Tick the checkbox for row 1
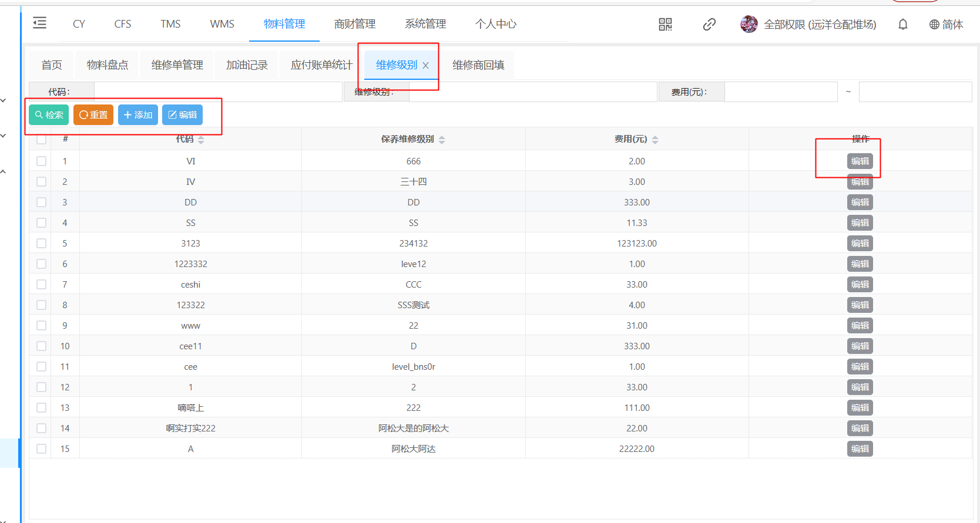 (x=41, y=161)
